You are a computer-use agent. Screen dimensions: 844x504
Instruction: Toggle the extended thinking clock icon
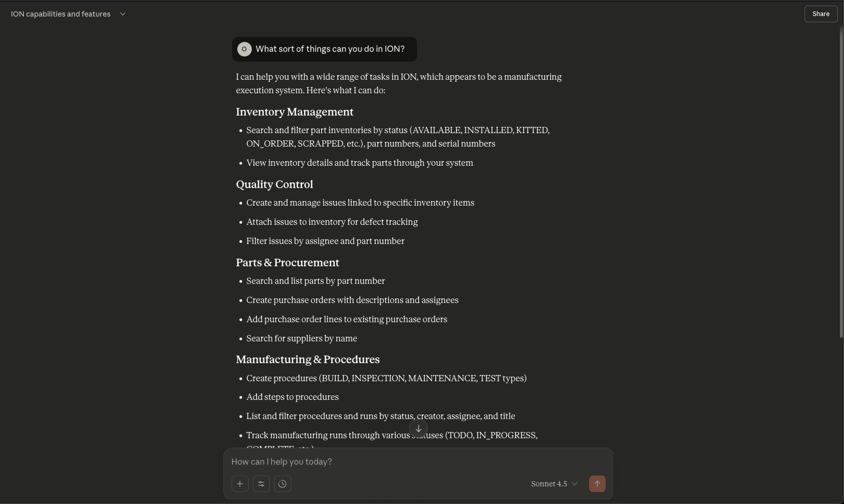pos(282,484)
